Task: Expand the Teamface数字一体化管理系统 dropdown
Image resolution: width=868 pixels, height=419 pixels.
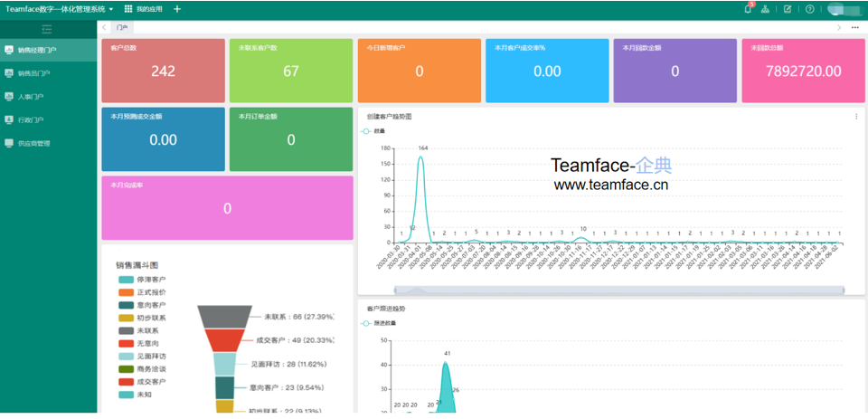Action: (60, 9)
